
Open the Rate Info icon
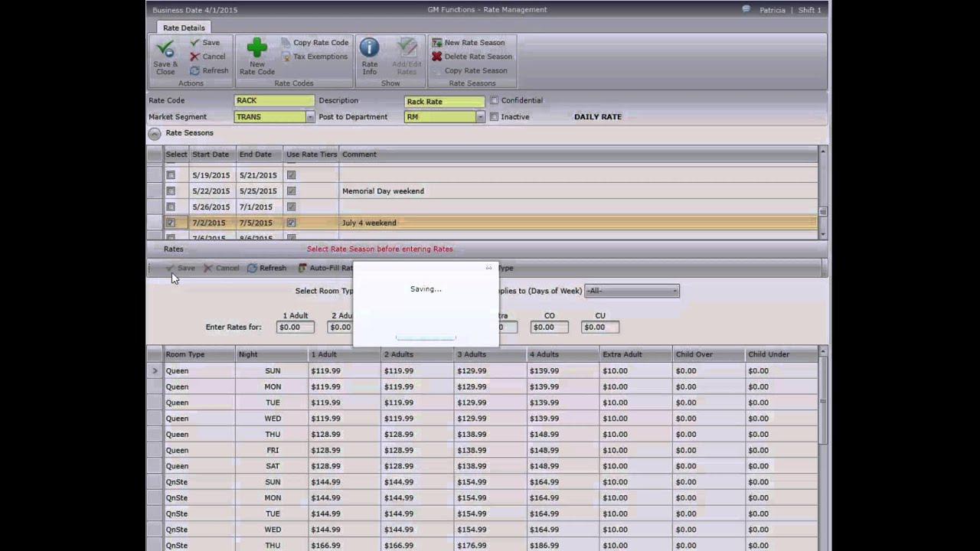pyautogui.click(x=369, y=48)
